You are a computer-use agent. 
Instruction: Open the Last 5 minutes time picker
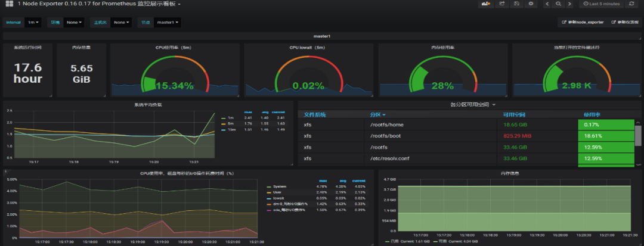click(601, 4)
